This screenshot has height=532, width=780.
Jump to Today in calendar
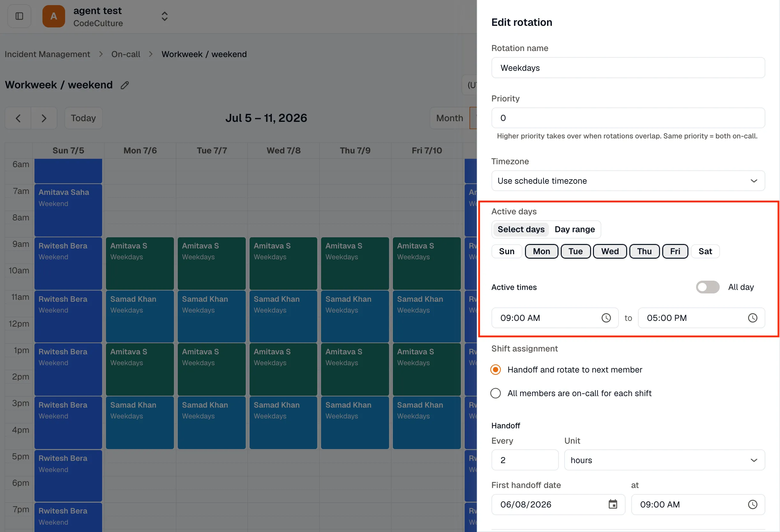[83, 118]
